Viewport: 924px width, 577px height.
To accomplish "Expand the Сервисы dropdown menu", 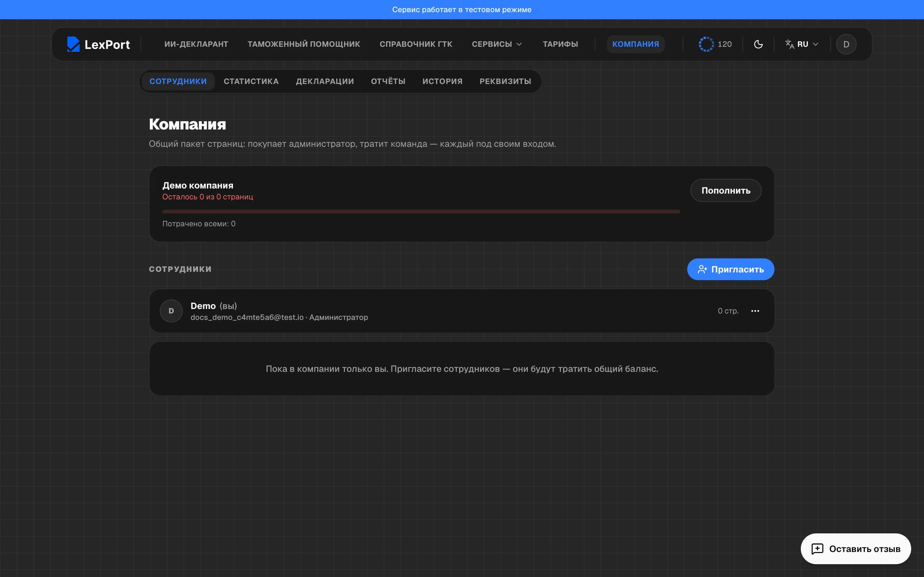I will (x=497, y=44).
